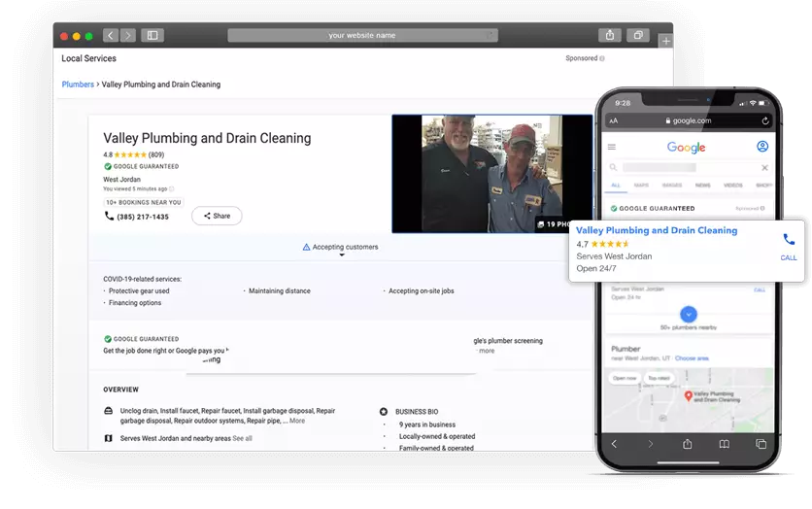Tap the account profile icon on phone

click(762, 147)
